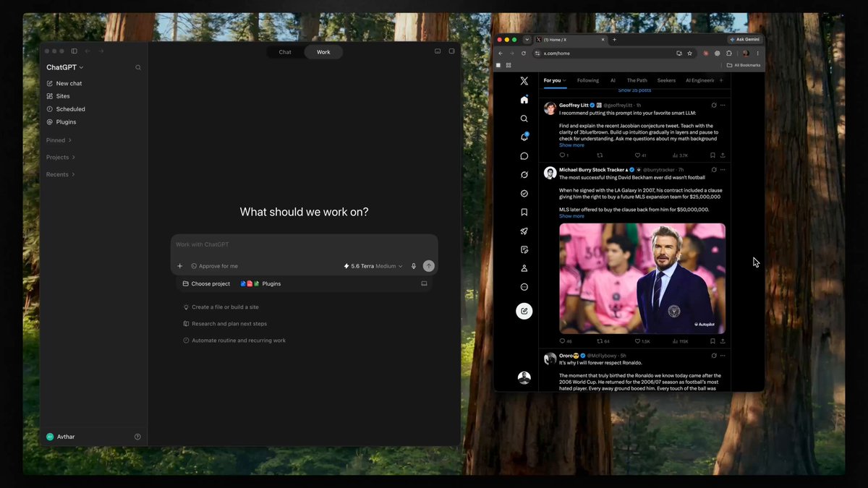
Task: Open the 5.6 Terra Medium model dropdown
Action: click(x=373, y=266)
